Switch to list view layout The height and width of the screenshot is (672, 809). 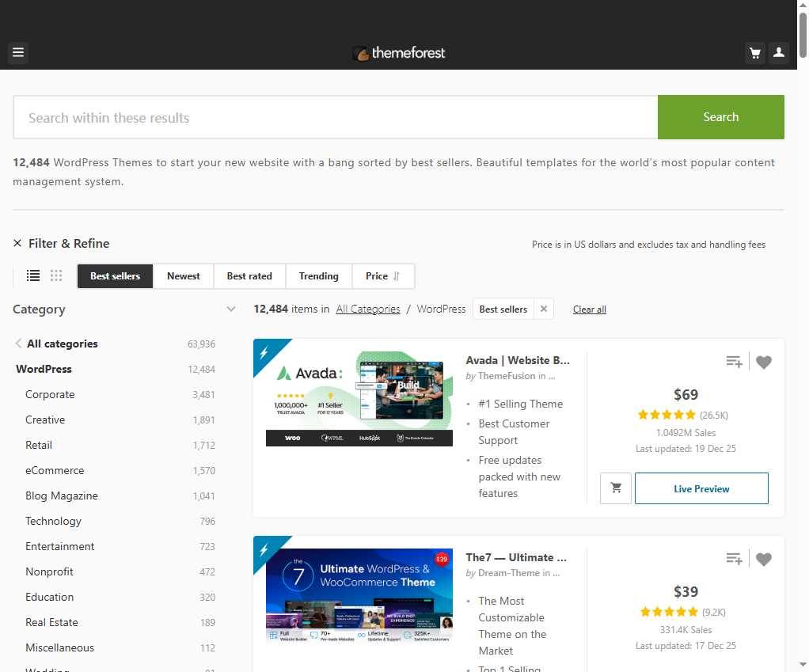33,276
